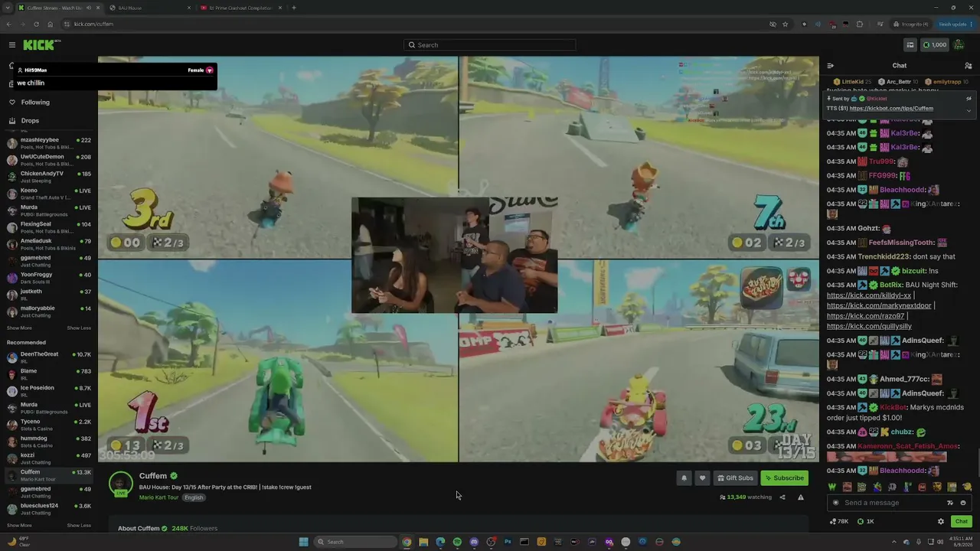This screenshot has width=980, height=551.
Task: Show more followed channels
Action: (x=19, y=328)
